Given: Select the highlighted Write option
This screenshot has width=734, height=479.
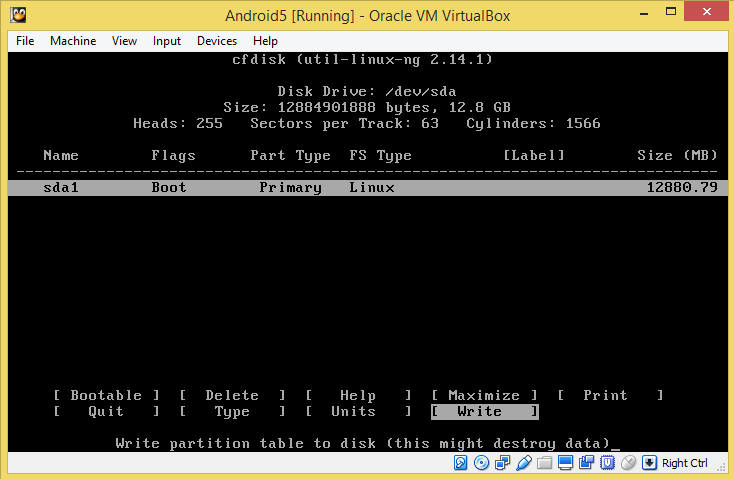Looking at the screenshot, I should 484,412.
